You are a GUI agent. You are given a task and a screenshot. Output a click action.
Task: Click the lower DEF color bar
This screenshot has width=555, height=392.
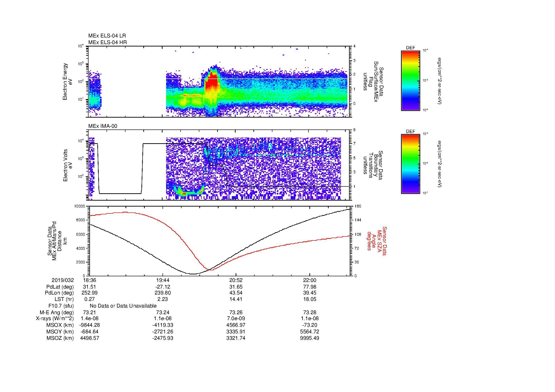point(410,164)
